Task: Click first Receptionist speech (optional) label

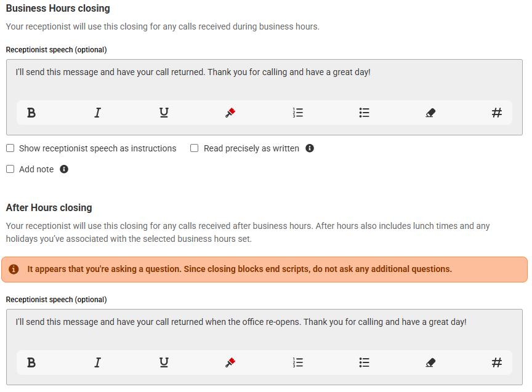Action: [x=56, y=50]
